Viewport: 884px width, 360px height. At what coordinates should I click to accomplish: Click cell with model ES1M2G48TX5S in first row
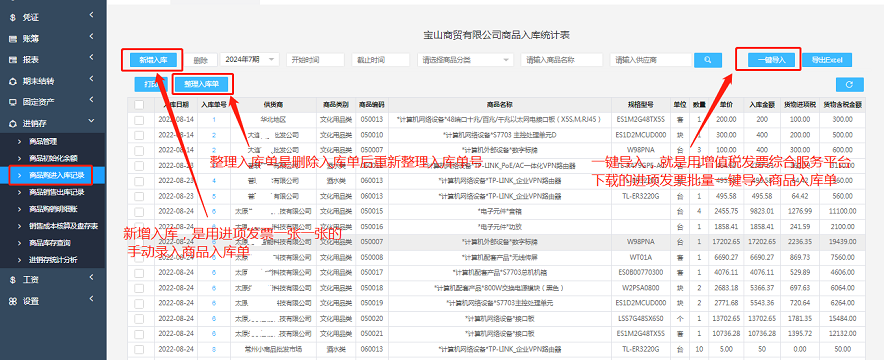[x=640, y=120]
